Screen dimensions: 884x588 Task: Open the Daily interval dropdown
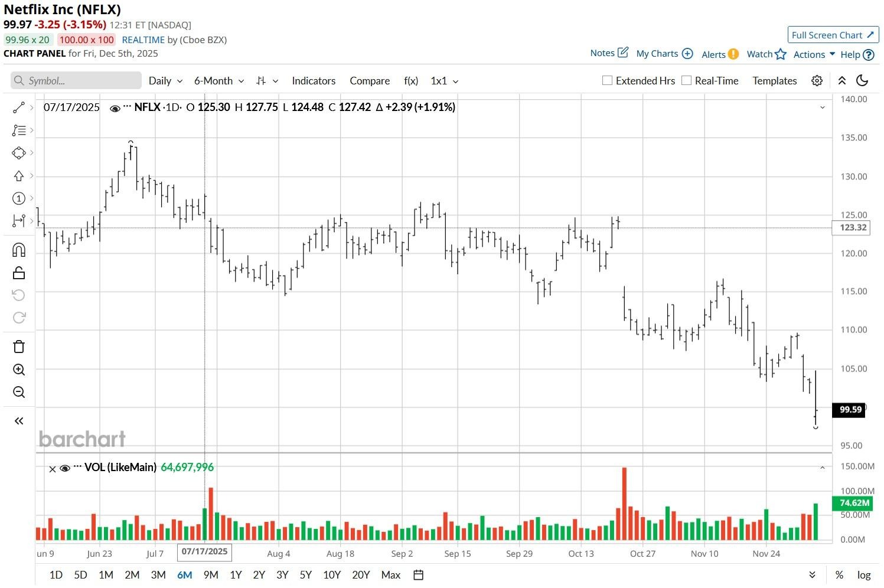[165, 81]
